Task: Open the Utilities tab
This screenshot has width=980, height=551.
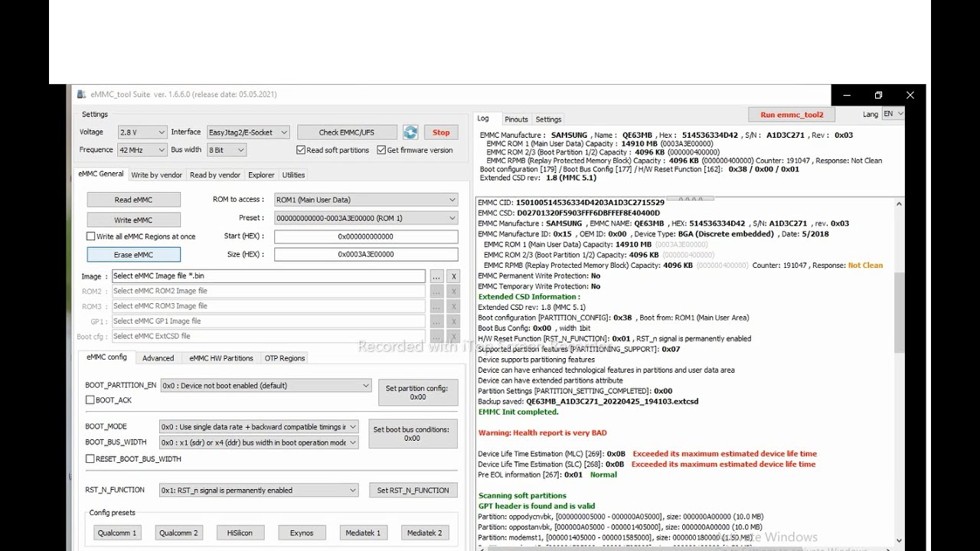Action: pyautogui.click(x=293, y=175)
